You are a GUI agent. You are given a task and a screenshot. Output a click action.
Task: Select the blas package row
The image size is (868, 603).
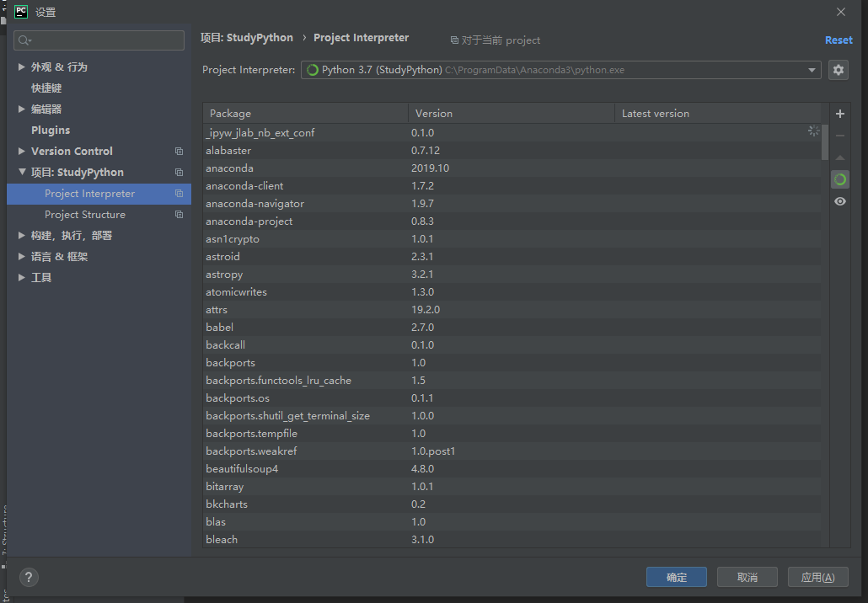pyautogui.click(x=512, y=522)
